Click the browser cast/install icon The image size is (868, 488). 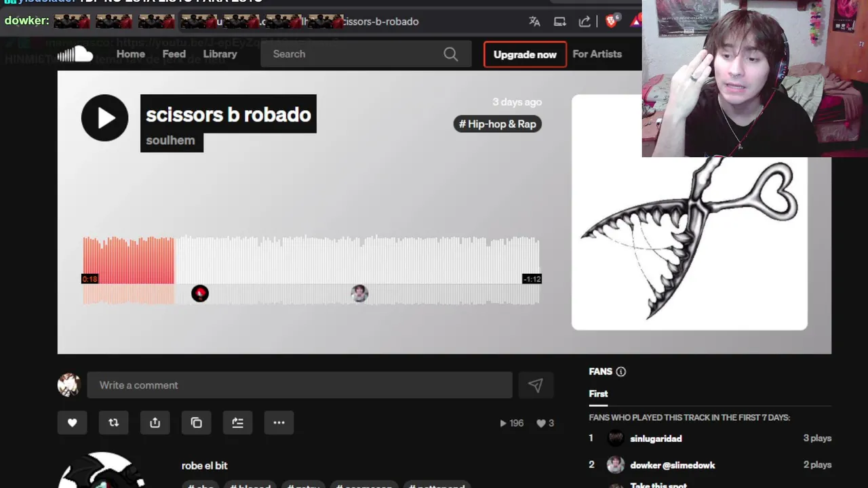pos(559,22)
